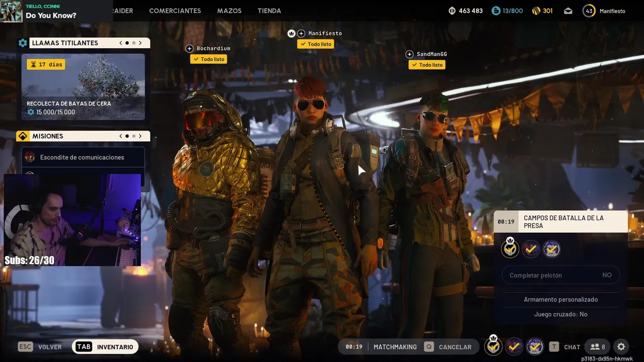Click the Llamas Titilantes gear emblem icon
The height and width of the screenshot is (362, 644).
coord(23,43)
